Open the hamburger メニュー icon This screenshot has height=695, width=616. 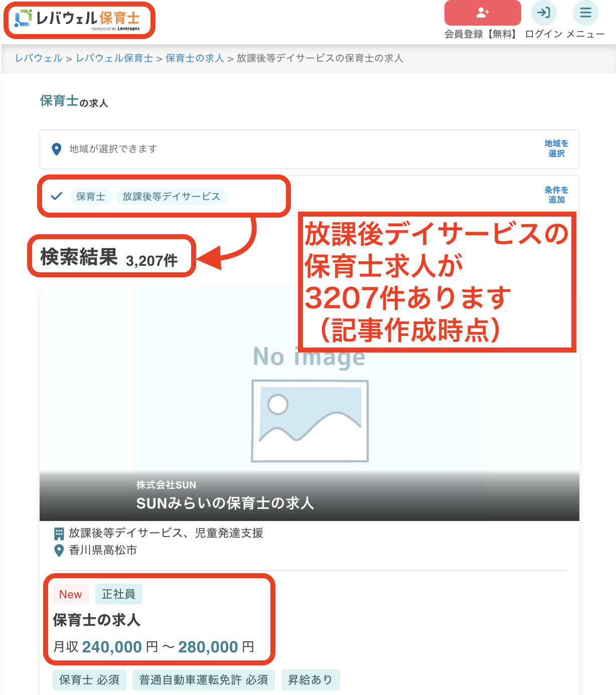[585, 13]
